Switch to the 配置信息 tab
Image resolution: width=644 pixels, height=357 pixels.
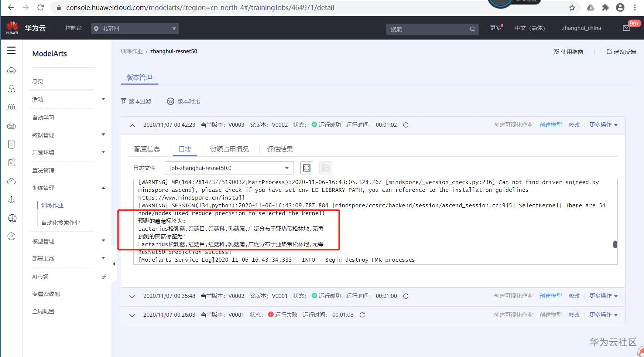(147, 149)
